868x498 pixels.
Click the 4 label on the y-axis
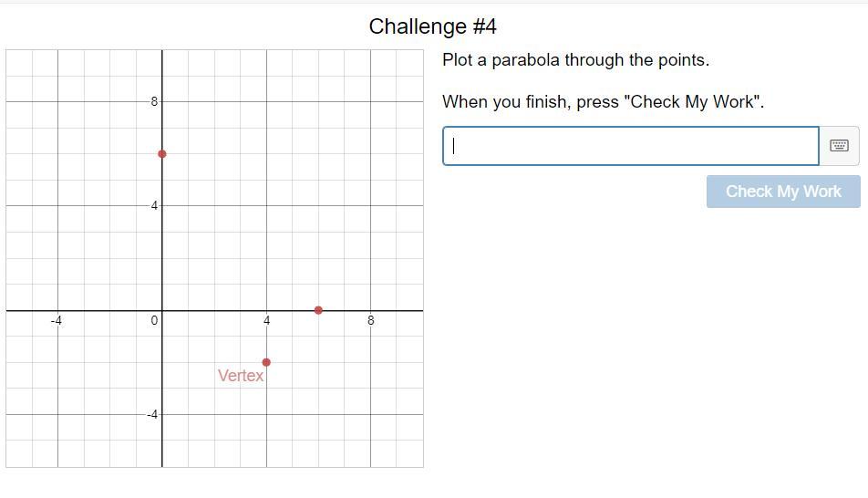[155, 206]
